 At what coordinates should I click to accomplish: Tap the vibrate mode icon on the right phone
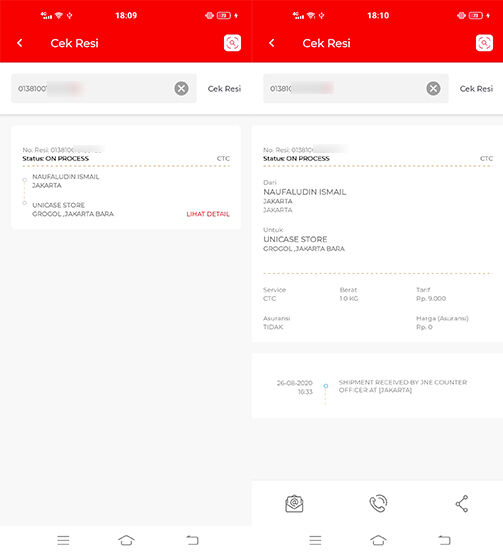pyautogui.click(x=461, y=15)
